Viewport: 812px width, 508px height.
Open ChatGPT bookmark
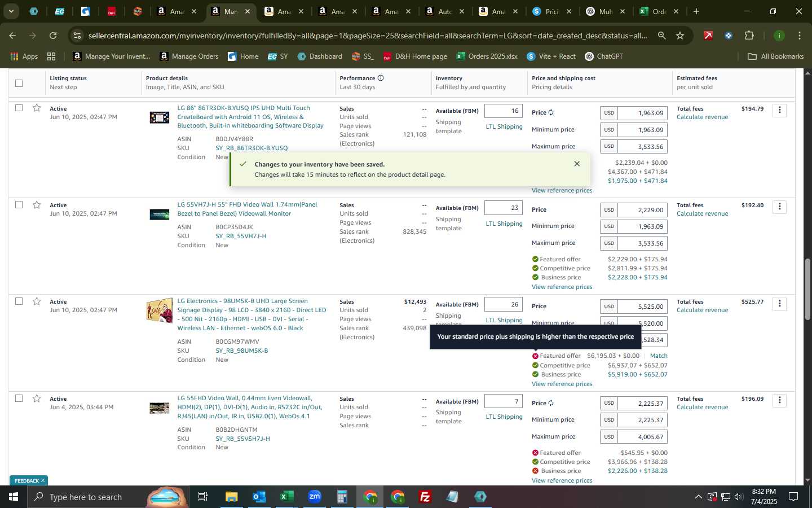[x=604, y=56]
